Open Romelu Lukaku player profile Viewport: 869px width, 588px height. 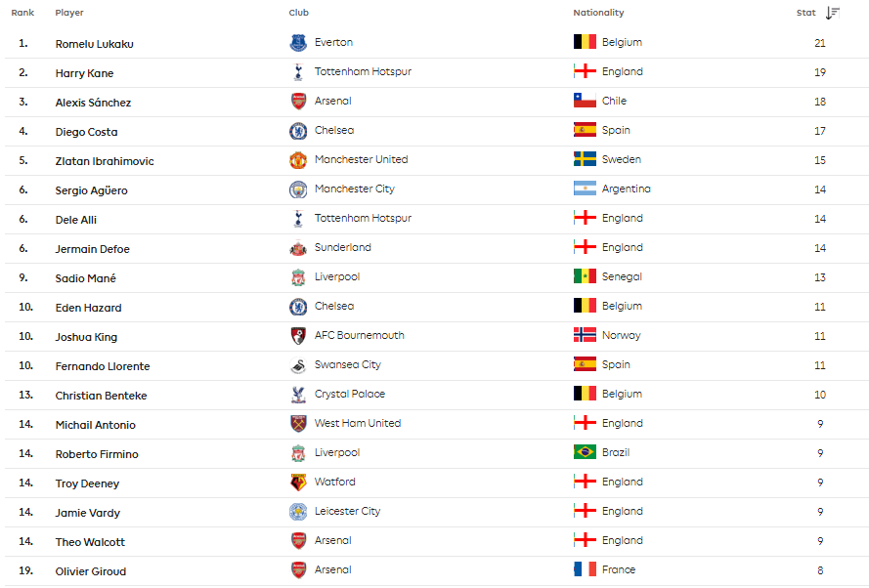coord(94,44)
